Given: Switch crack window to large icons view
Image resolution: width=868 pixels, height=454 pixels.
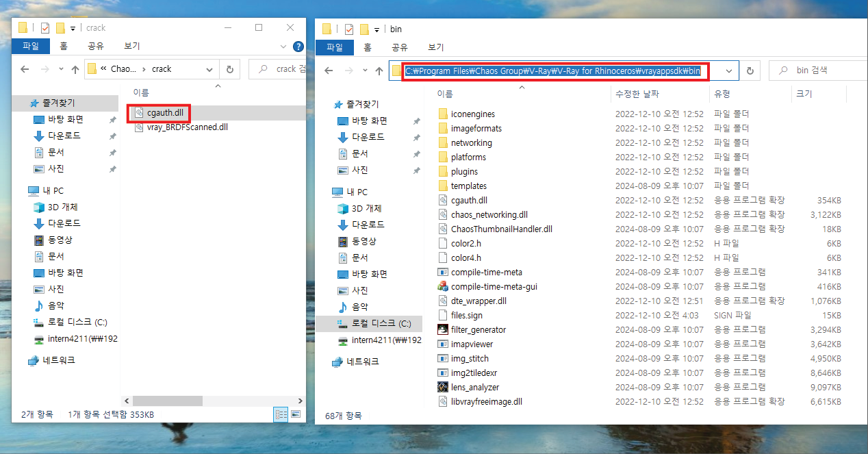Looking at the screenshot, I should (296, 414).
